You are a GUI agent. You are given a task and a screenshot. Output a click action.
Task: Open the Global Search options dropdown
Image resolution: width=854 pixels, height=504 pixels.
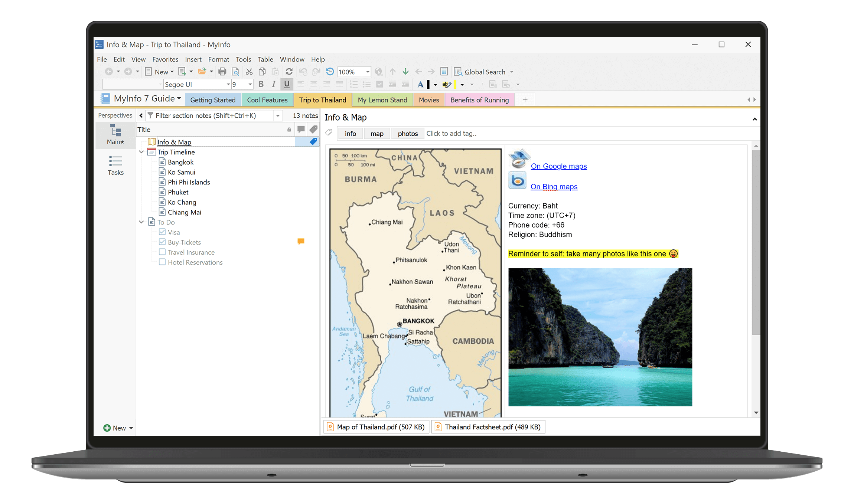click(512, 72)
